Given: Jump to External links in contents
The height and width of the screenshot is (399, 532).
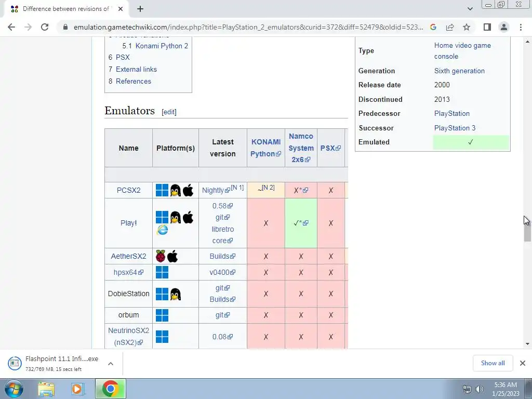Looking at the screenshot, I should click(x=137, y=69).
